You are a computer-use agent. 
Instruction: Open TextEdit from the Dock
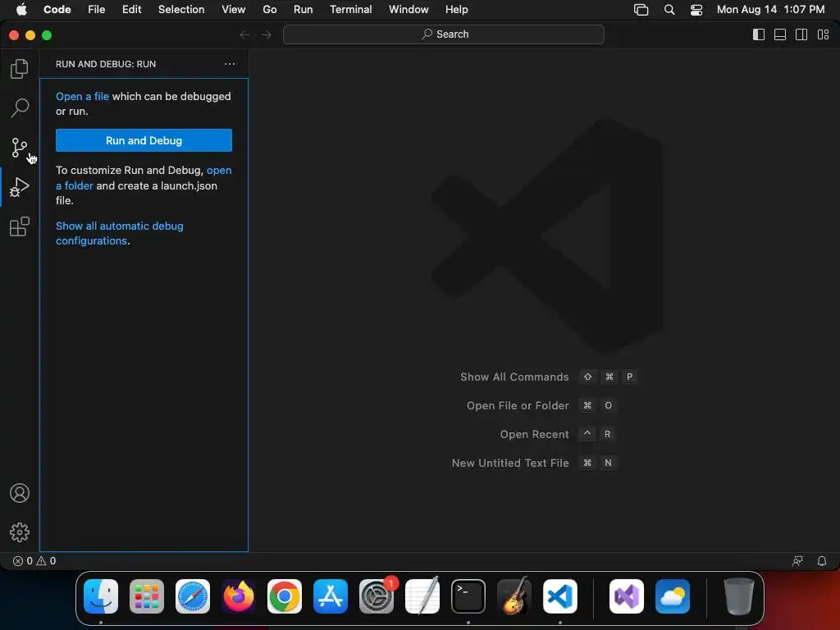coord(422,596)
